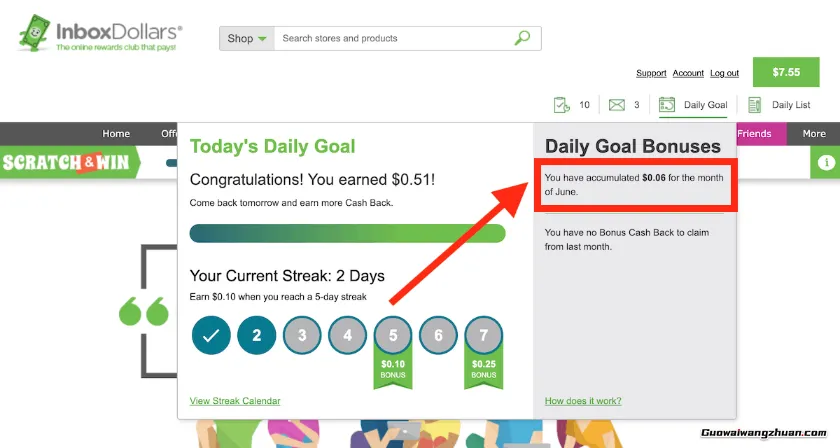Click the How does it work link
Image resolution: width=840 pixels, height=448 pixels.
[583, 401]
